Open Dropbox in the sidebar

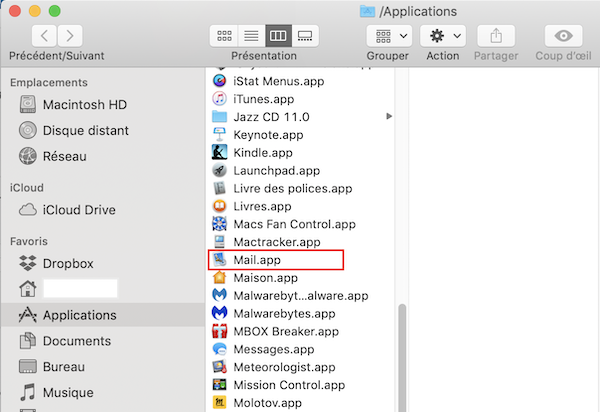[x=67, y=263]
